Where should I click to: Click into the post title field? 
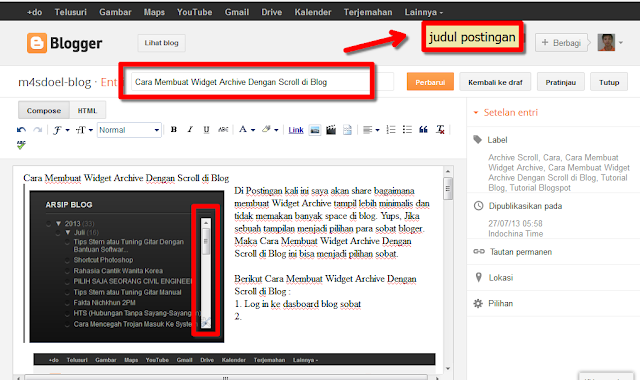tap(262, 82)
